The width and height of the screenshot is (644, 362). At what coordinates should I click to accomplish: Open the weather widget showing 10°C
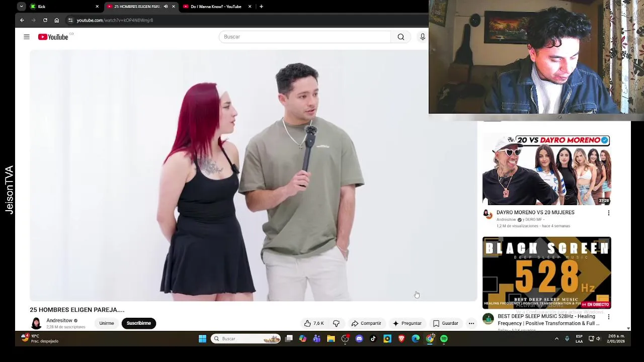point(39,338)
